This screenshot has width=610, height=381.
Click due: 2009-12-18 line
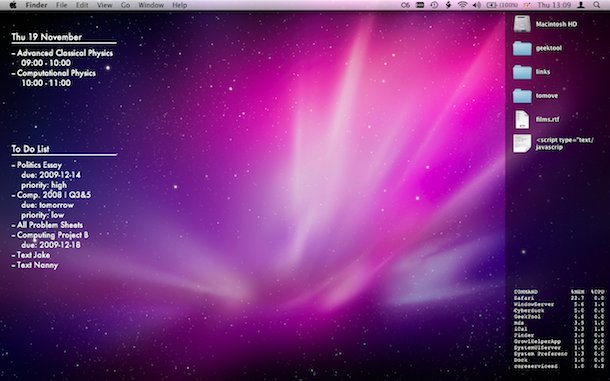tap(51, 245)
